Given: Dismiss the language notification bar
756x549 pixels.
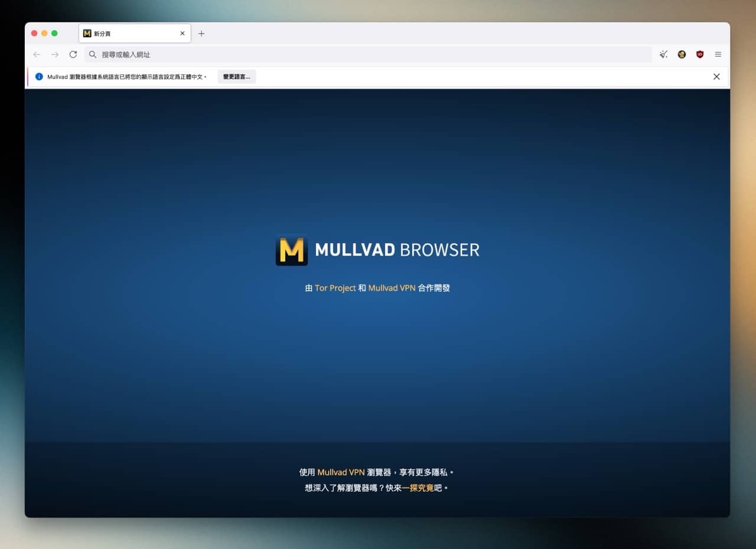Looking at the screenshot, I should (x=716, y=77).
